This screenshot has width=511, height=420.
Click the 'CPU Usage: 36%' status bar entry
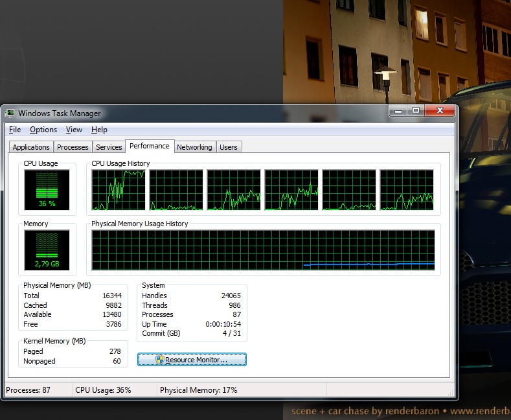pyautogui.click(x=103, y=390)
